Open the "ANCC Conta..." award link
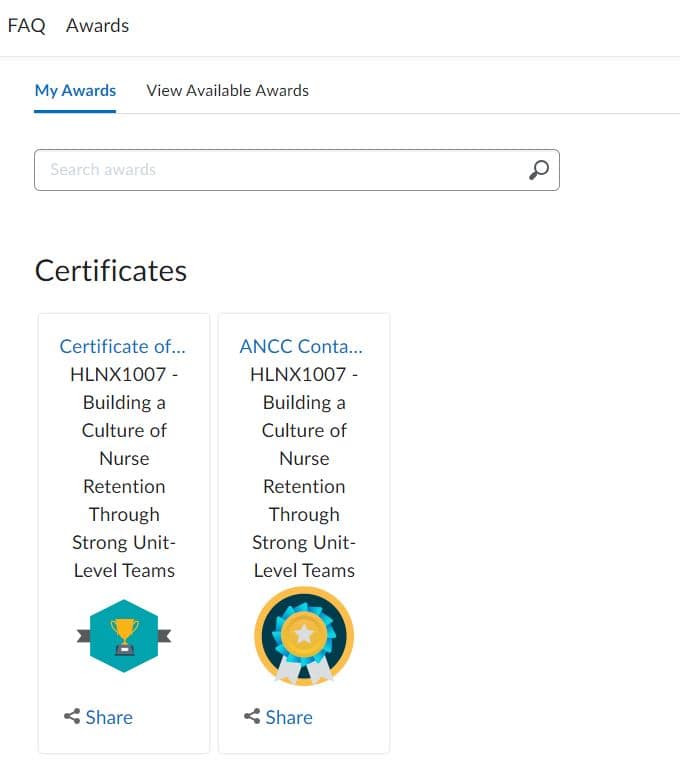680x767 pixels. coord(301,346)
